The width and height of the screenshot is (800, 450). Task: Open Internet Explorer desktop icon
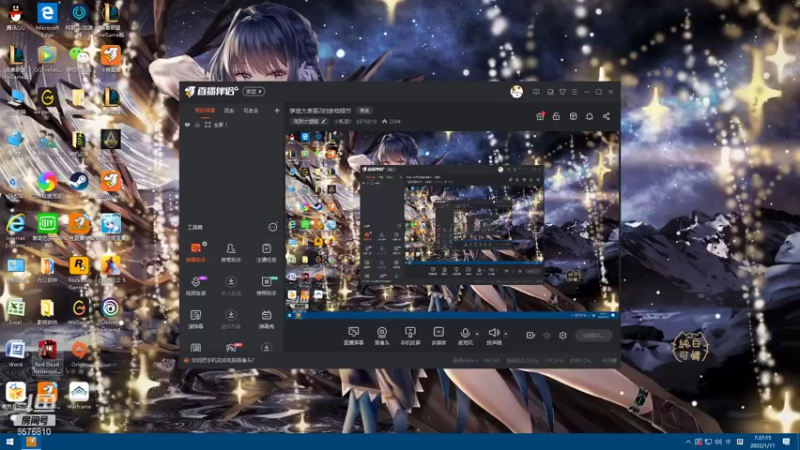click(15, 231)
